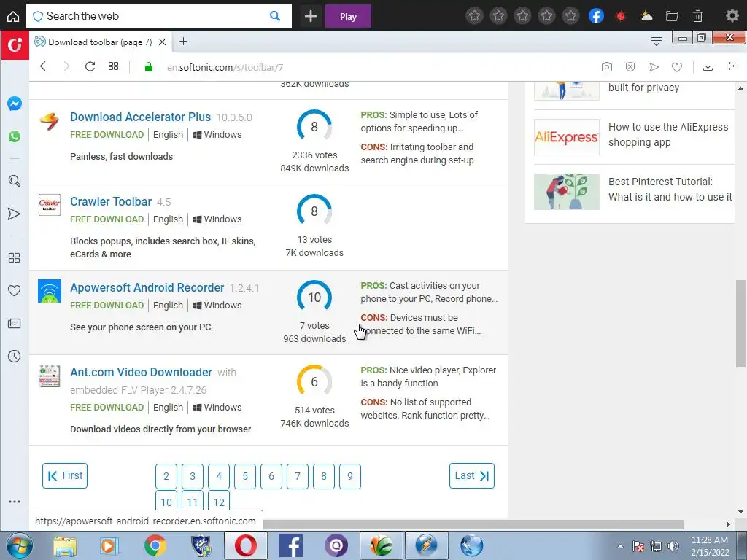Open the weather icon in the top bar

[646, 16]
